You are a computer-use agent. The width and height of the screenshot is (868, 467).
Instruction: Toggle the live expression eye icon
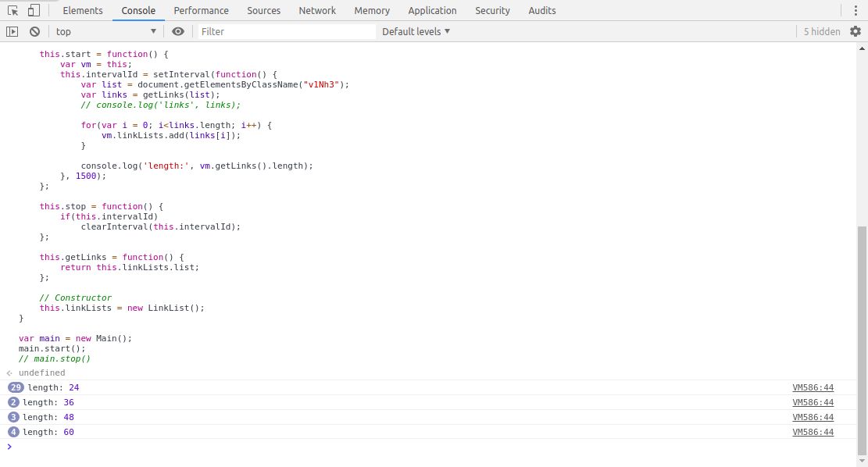(x=178, y=31)
